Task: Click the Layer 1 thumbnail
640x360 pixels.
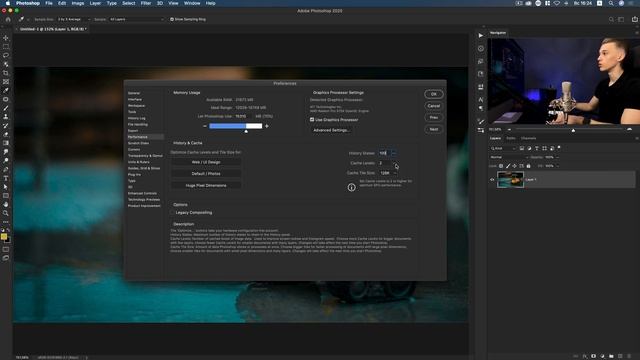Action: pyautogui.click(x=510, y=180)
